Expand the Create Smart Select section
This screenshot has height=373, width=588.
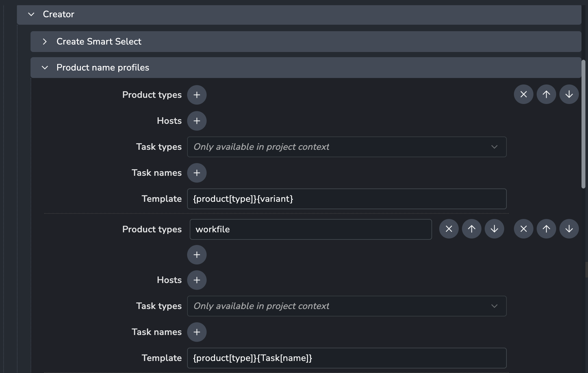pyautogui.click(x=45, y=42)
